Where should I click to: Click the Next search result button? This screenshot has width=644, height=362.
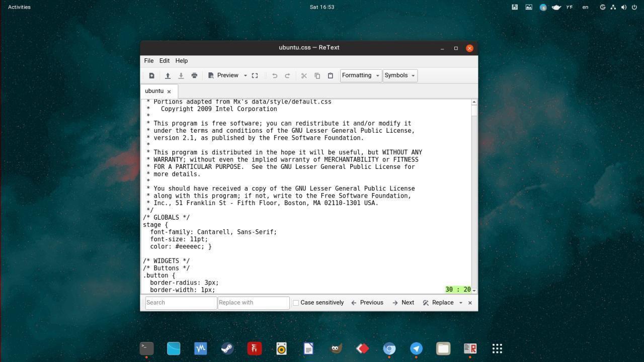[x=403, y=303]
